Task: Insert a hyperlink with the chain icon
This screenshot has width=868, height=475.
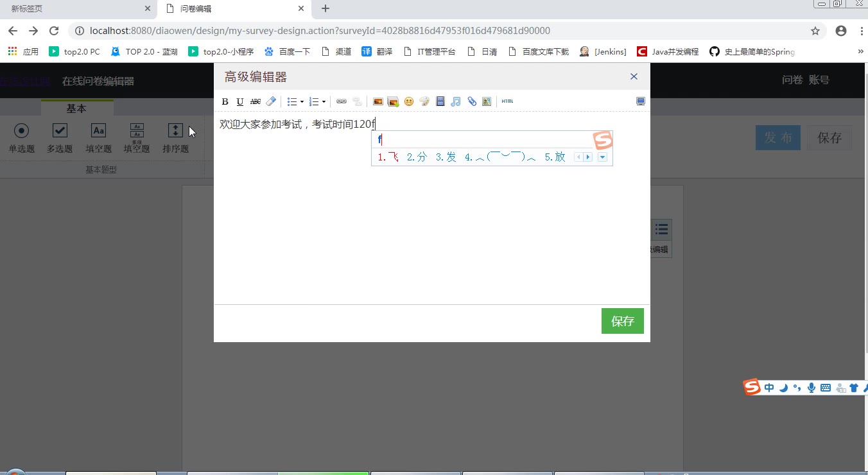Action: tap(342, 101)
